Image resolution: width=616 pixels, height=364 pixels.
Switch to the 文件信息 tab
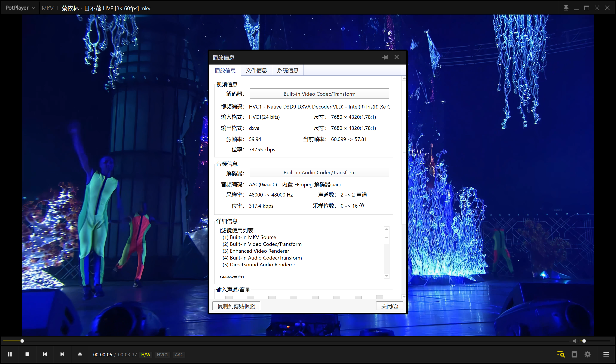click(x=256, y=70)
